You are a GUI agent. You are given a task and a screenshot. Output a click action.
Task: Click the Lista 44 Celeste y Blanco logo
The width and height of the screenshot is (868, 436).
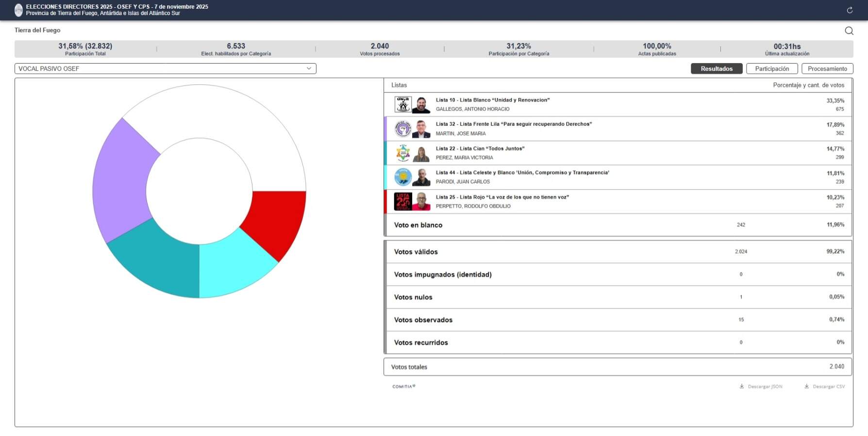(402, 178)
